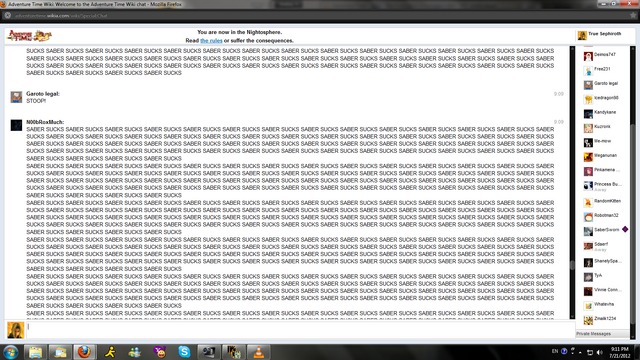Open the rules link in chat header
Viewport: 640px width, 360px height.
click(x=211, y=41)
